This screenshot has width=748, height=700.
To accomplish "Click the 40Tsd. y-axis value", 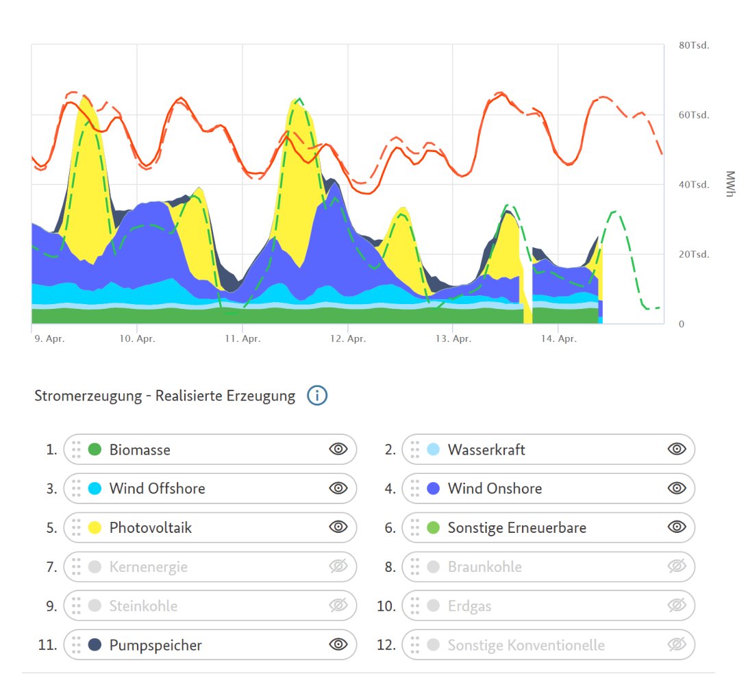I will (694, 185).
